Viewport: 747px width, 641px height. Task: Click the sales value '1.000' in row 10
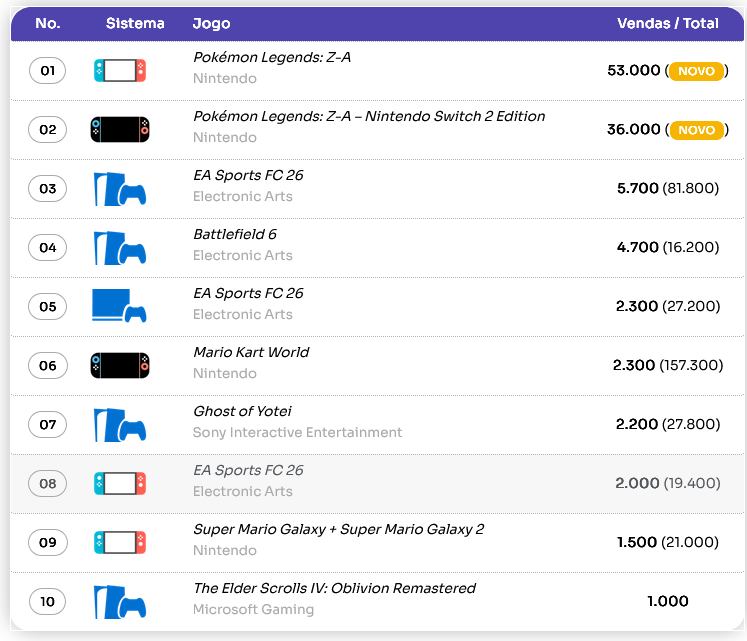668,601
